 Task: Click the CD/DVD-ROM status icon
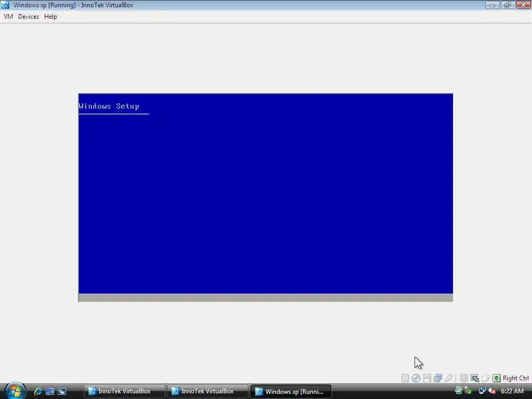tap(416, 378)
